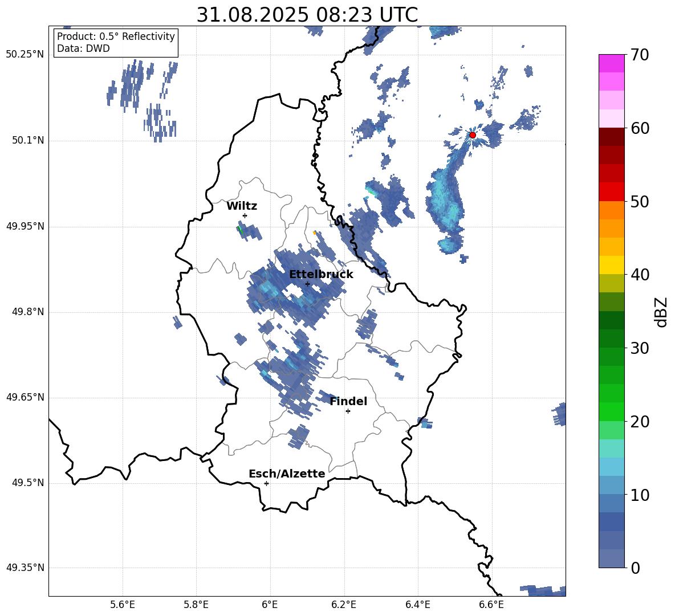Click the 6°E longitude label

click(270, 605)
